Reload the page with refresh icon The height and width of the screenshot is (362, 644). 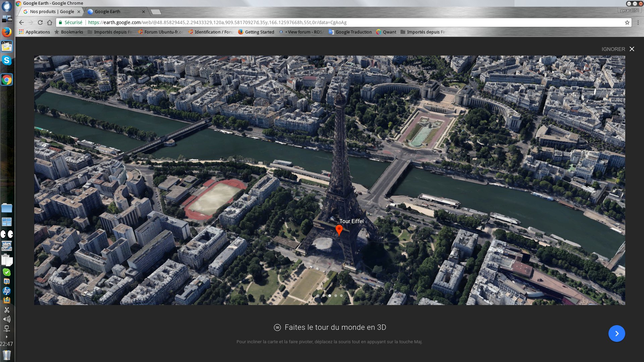click(x=40, y=22)
